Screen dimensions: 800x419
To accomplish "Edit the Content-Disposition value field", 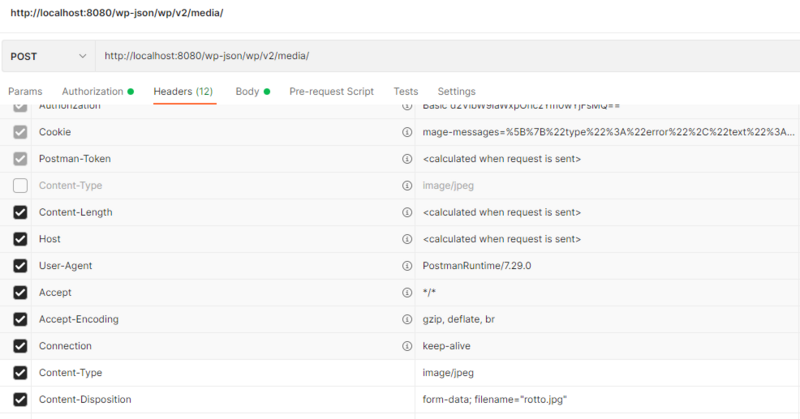I will 600,400.
